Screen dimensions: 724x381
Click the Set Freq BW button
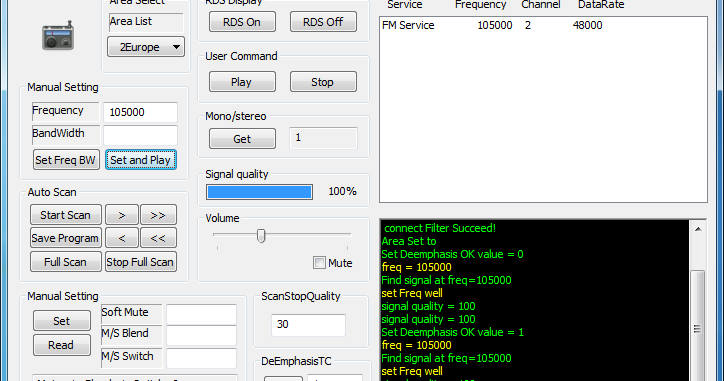[66, 160]
